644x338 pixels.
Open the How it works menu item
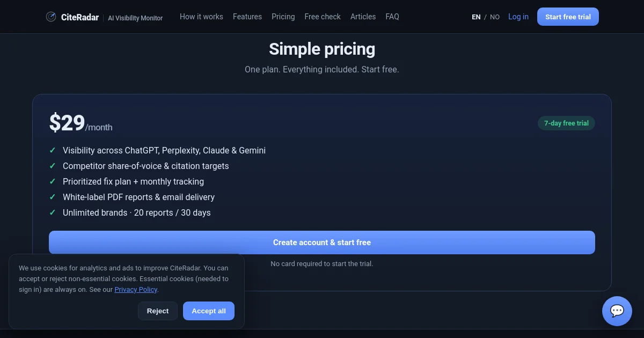click(201, 17)
